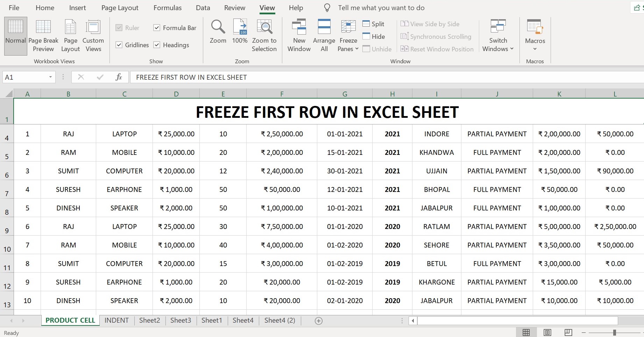Image resolution: width=644 pixels, height=337 pixels.
Task: Open the Formulas tab
Action: click(168, 8)
